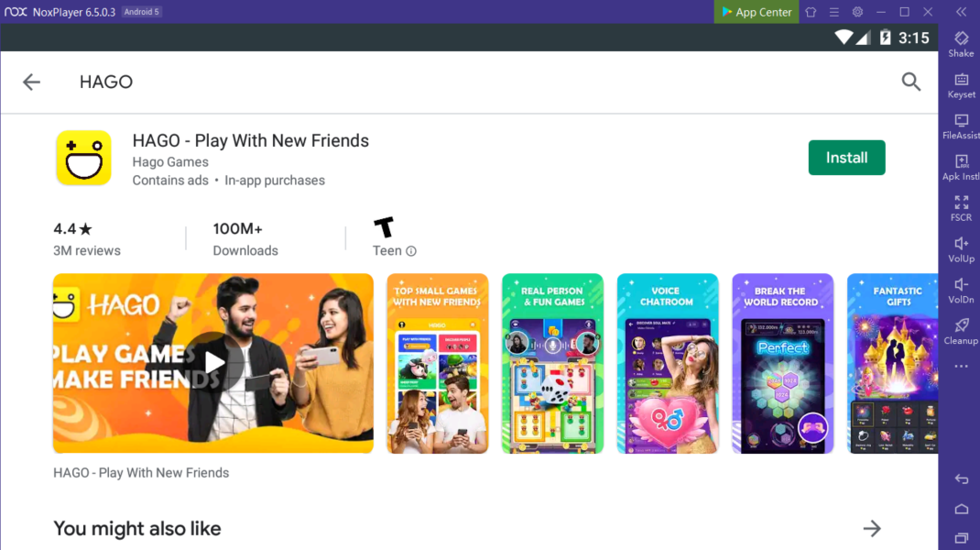980x550 pixels.
Task: Open the Break the World Record screenshot
Action: click(782, 363)
